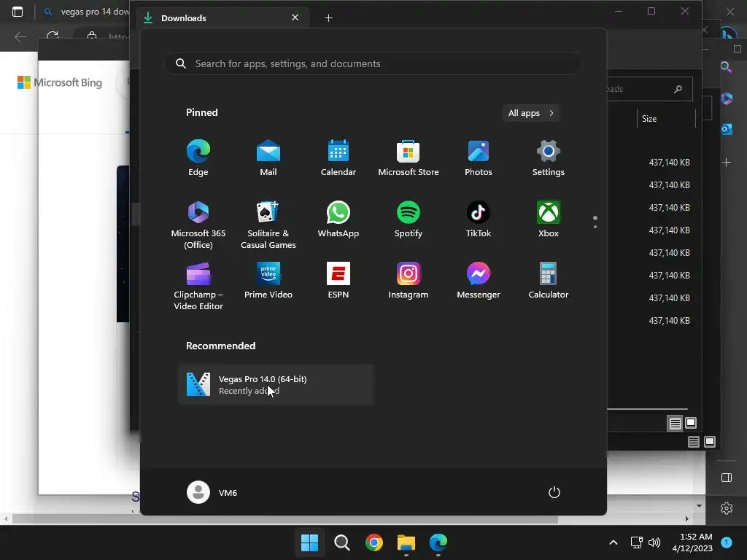Launch Instagram

[x=409, y=281]
